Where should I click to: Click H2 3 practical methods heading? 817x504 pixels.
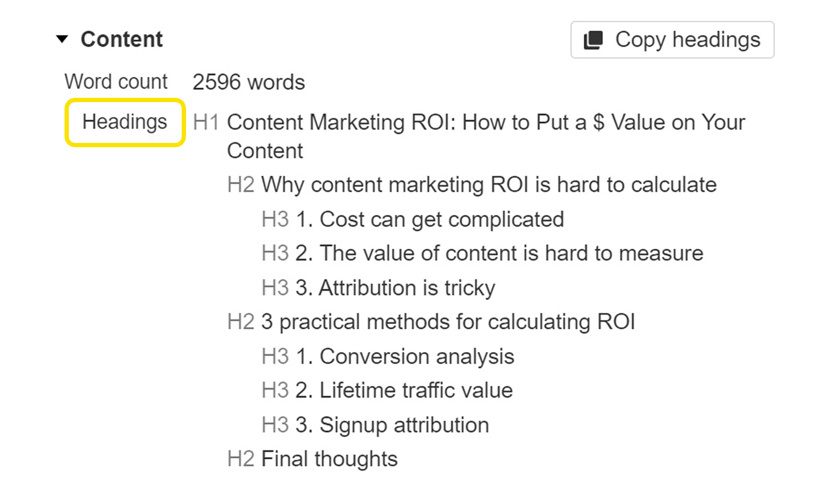[x=448, y=322]
